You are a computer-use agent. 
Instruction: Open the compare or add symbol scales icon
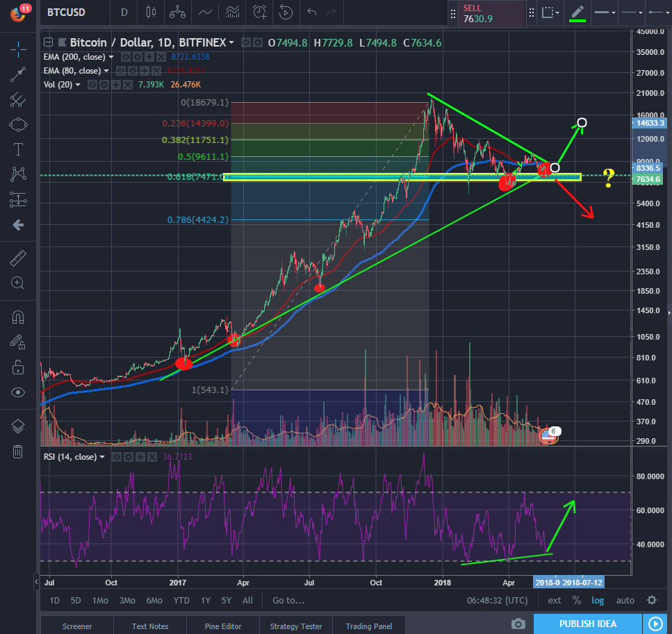(x=177, y=12)
